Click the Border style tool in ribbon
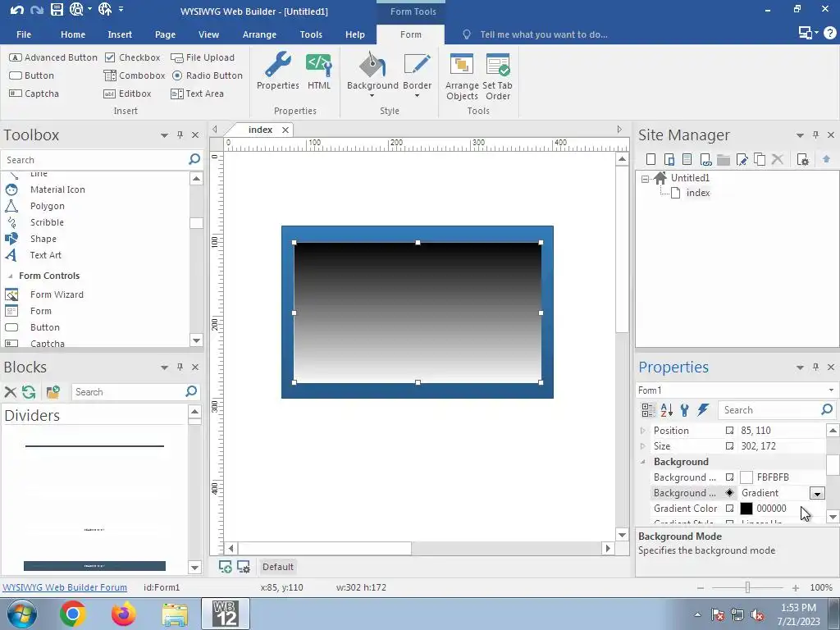 pos(417,75)
